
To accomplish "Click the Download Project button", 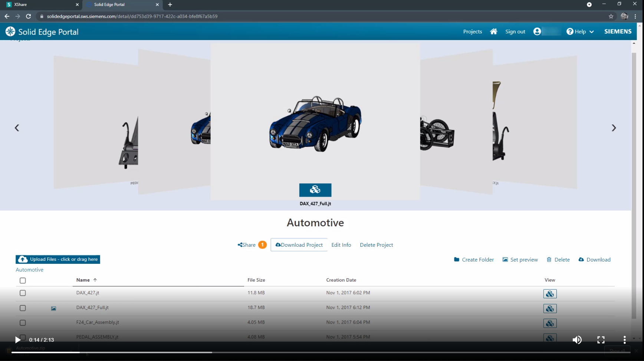I will point(299,245).
